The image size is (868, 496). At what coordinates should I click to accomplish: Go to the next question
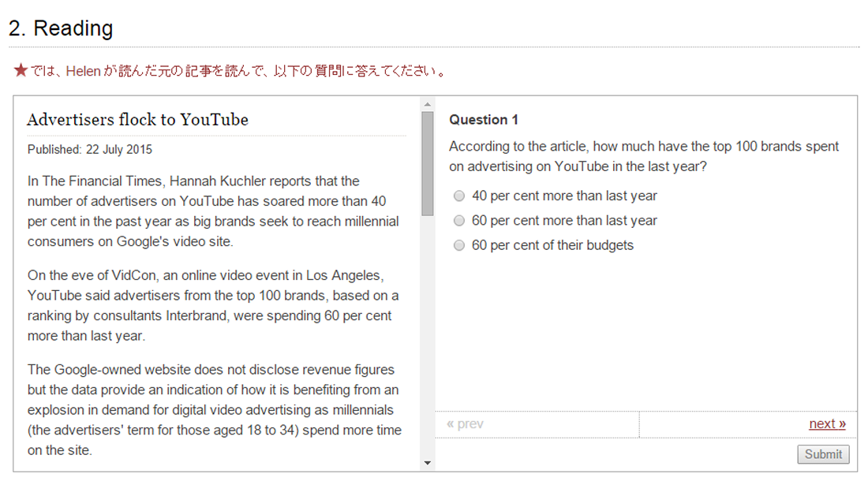(827, 423)
